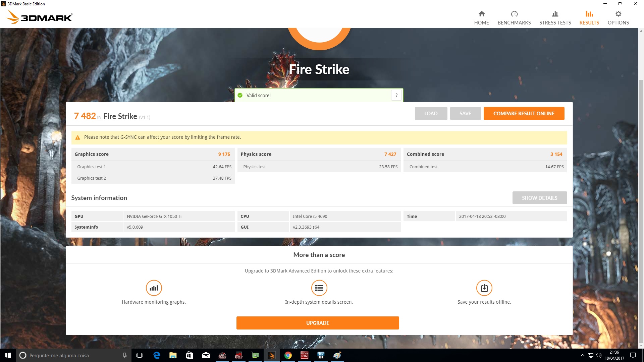Viewport: 644px width, 362px height.
Task: Select the RESULTS tab
Action: pyautogui.click(x=589, y=18)
